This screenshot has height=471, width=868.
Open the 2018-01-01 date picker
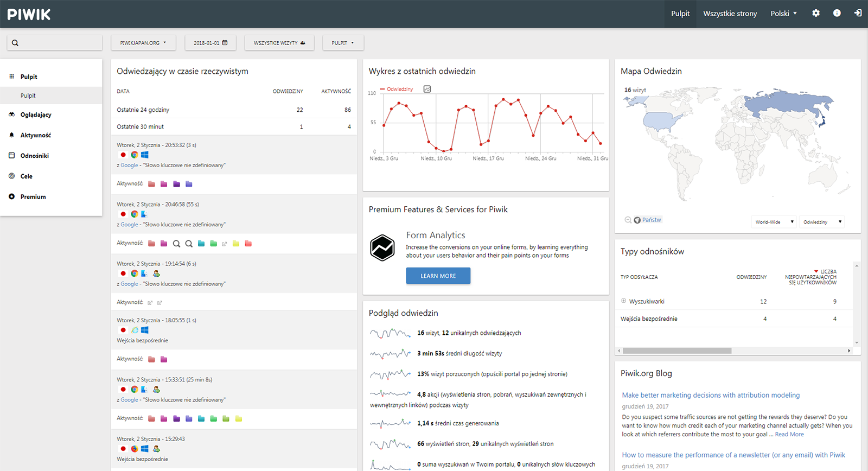[x=210, y=43]
